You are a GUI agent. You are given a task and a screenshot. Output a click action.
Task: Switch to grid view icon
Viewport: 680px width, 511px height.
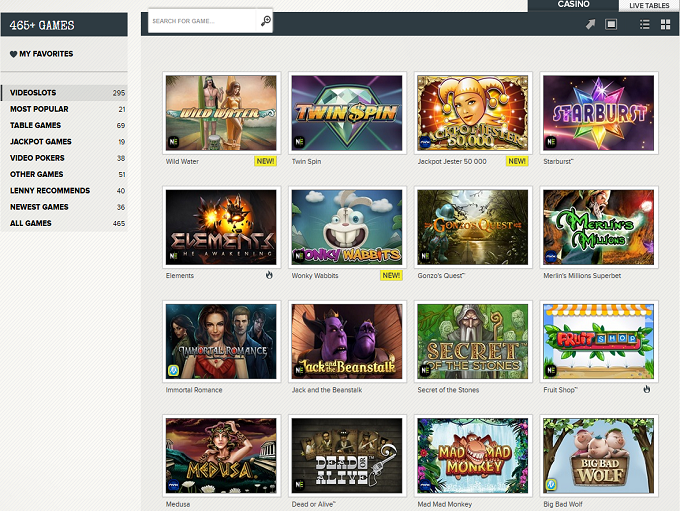[665, 24]
